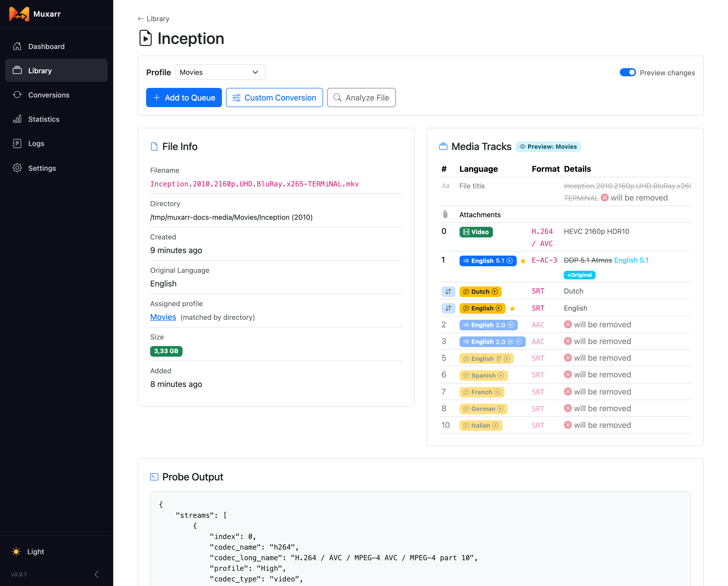Click the v0.9.7 version label
The image size is (728, 586).
(x=19, y=574)
